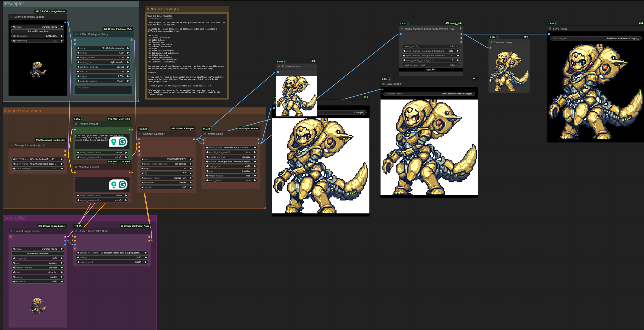644x330 pixels.
Task: Open control_after_generate dropdown set to randomize
Action: [x=166, y=164]
